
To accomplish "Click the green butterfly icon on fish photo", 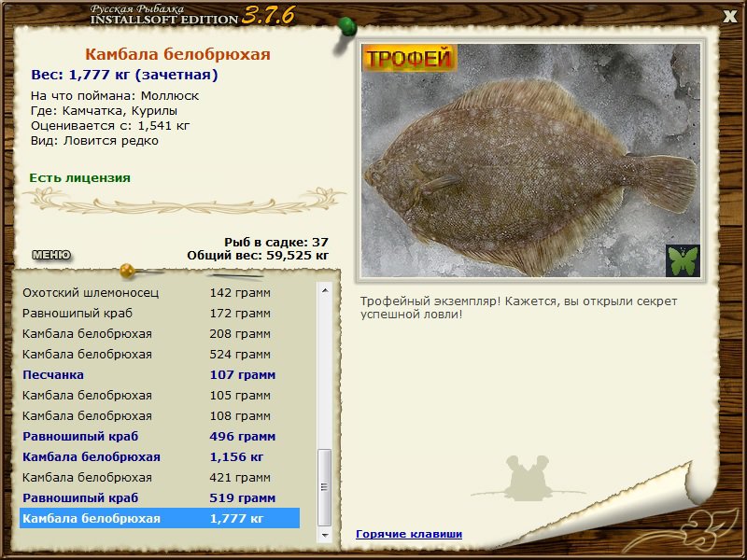I will tap(683, 260).
